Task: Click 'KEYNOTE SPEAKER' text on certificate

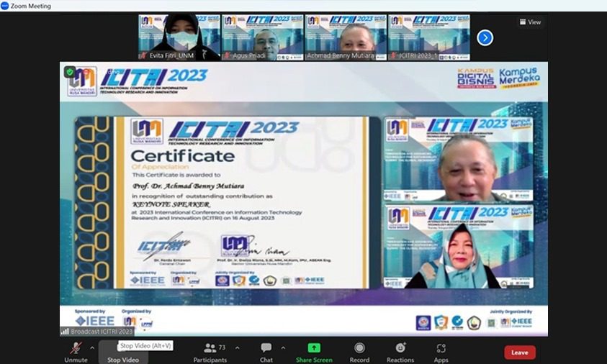Action: click(171, 204)
